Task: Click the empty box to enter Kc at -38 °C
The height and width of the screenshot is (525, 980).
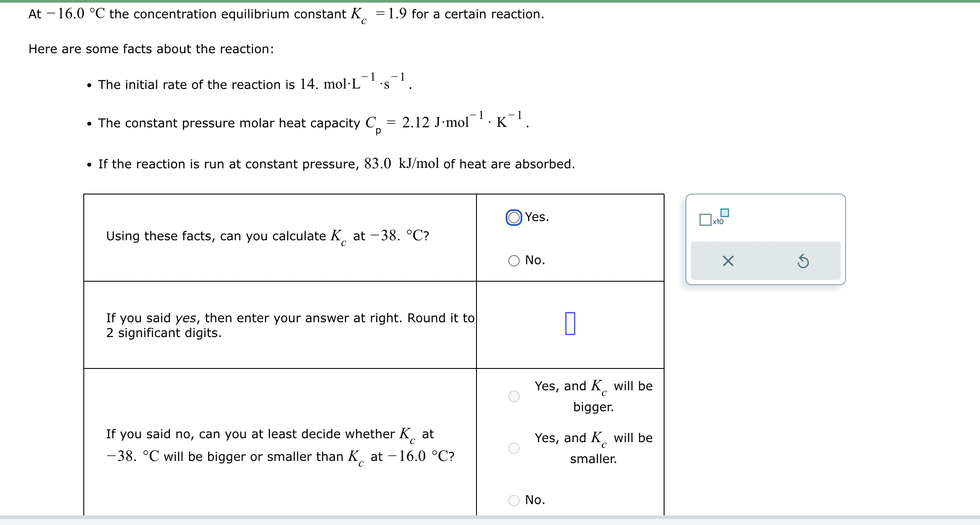Action: pos(570,323)
